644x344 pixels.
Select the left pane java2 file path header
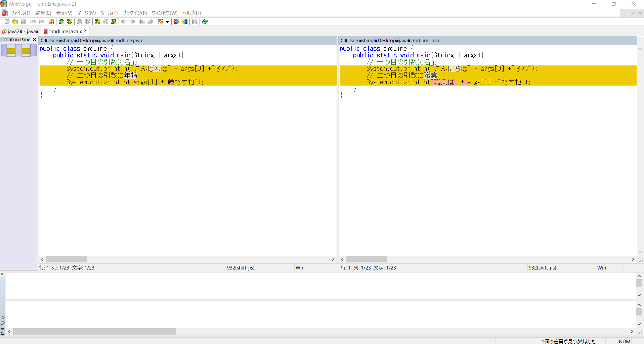[188, 41]
